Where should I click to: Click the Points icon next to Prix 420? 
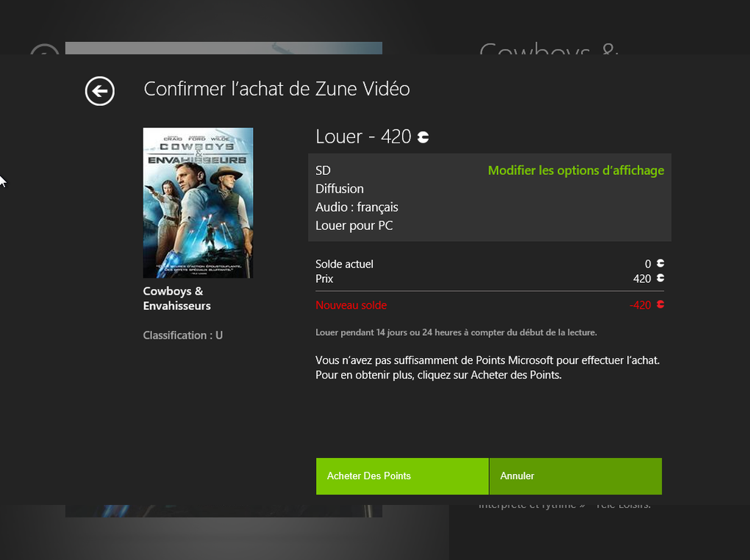pyautogui.click(x=660, y=279)
